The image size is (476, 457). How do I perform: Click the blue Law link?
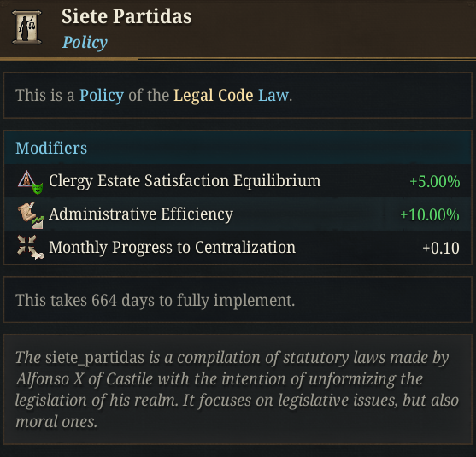coord(273,96)
